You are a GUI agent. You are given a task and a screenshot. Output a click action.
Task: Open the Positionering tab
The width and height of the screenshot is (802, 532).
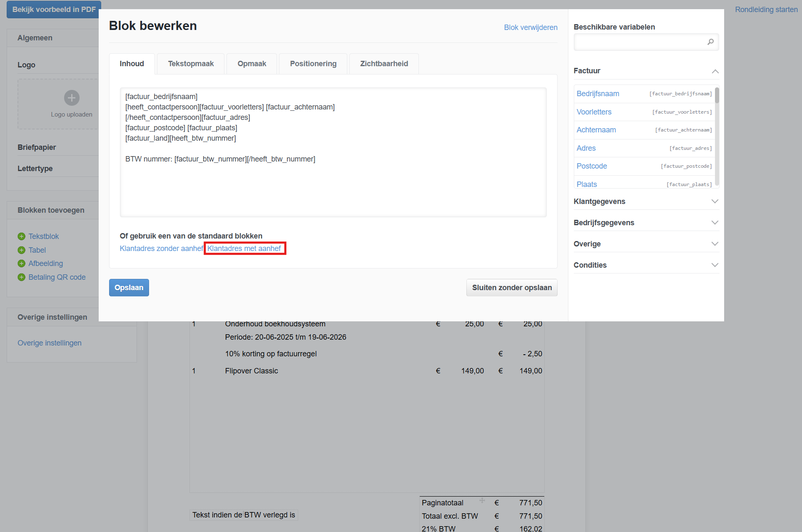click(313, 64)
